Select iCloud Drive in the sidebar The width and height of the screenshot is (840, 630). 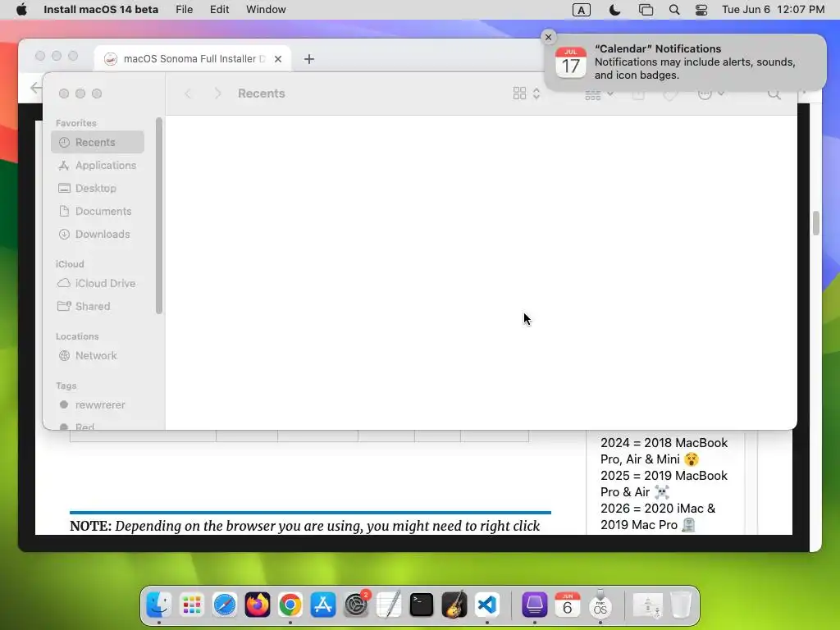point(98,283)
